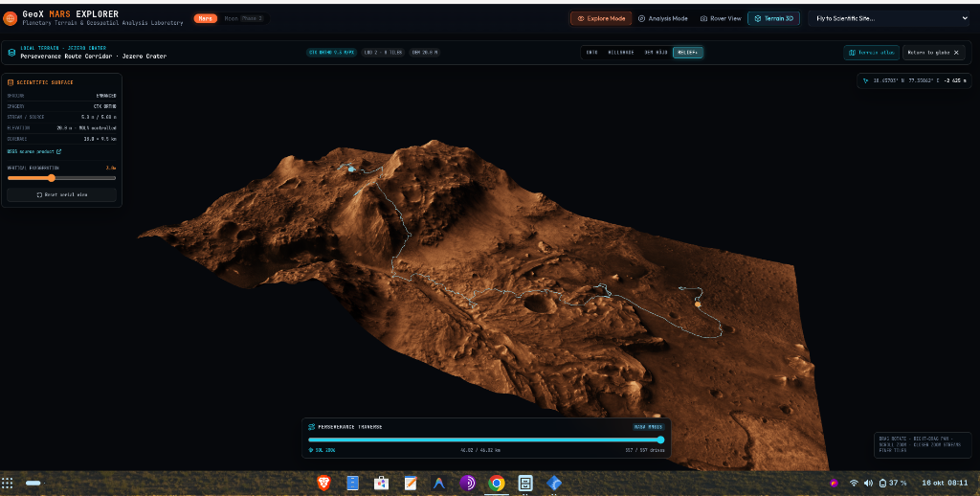Click the navigation hints box
Image resolution: width=980 pixels, height=496 pixels.
point(923,444)
